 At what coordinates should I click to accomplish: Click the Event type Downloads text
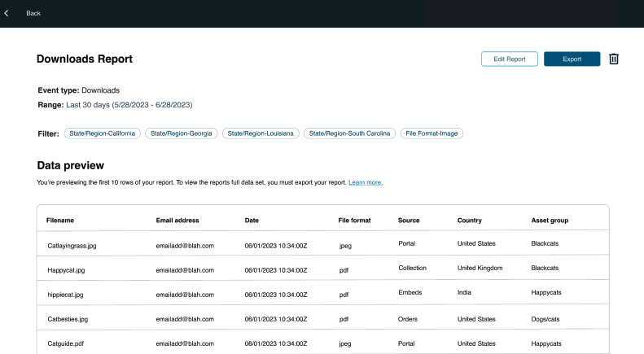tap(79, 90)
